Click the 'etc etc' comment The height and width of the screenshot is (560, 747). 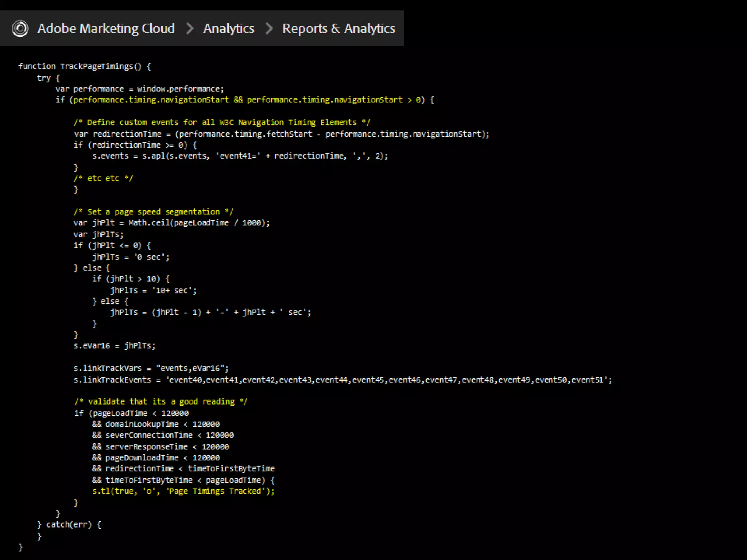click(x=103, y=179)
